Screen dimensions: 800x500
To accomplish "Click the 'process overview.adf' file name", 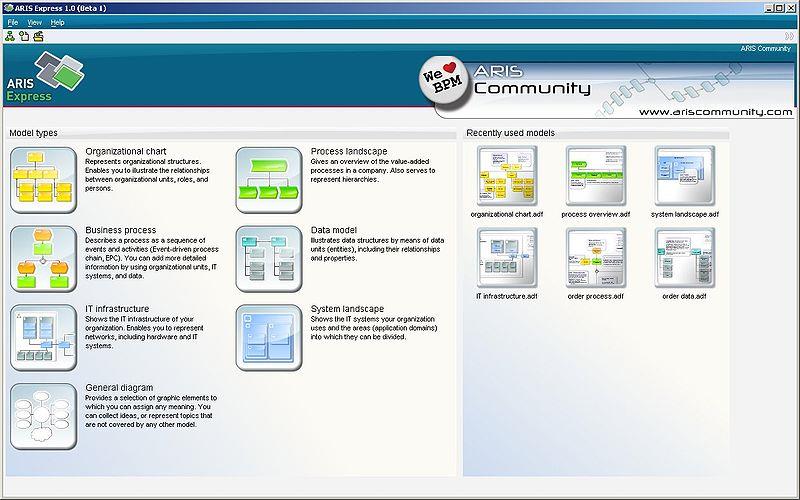I will point(595,214).
